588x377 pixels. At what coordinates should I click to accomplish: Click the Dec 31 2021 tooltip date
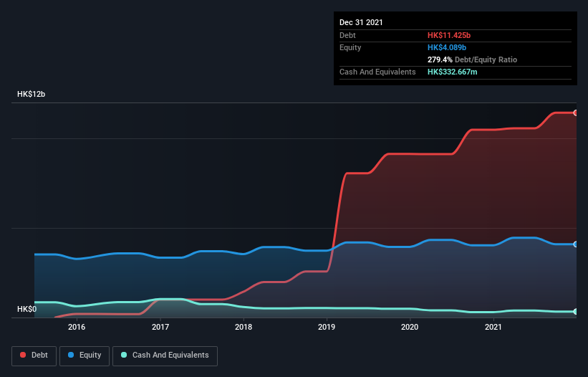(361, 22)
